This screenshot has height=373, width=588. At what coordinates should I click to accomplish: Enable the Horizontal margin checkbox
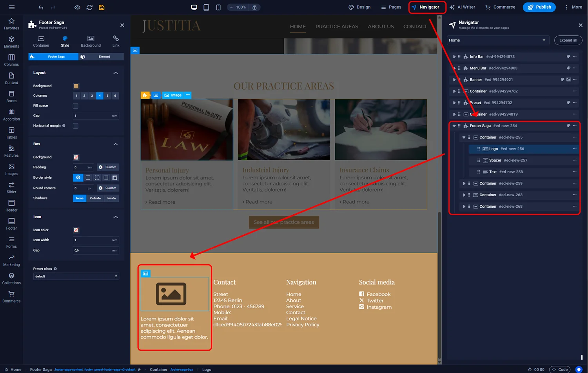(x=75, y=126)
